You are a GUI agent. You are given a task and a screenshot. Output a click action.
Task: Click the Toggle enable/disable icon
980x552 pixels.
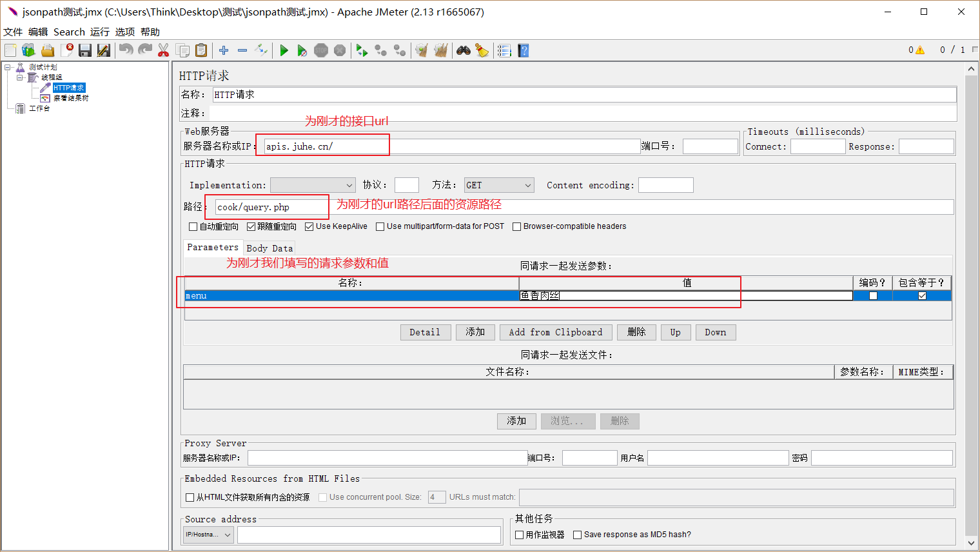(261, 50)
